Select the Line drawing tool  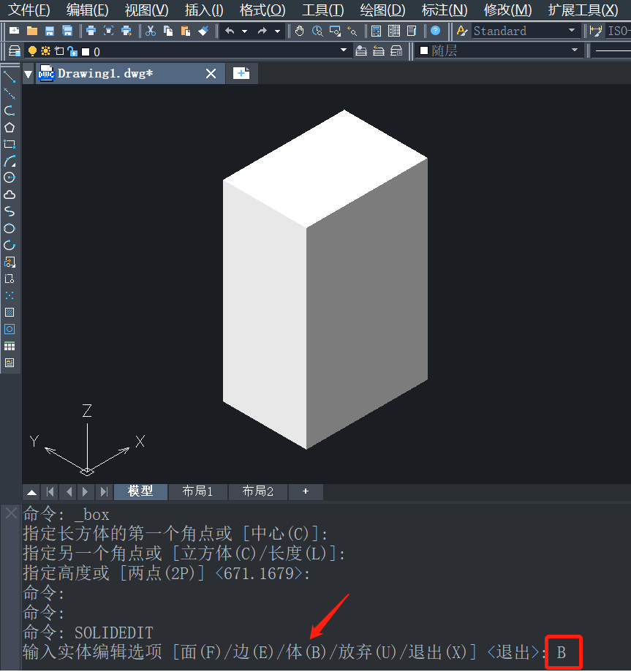click(10, 77)
